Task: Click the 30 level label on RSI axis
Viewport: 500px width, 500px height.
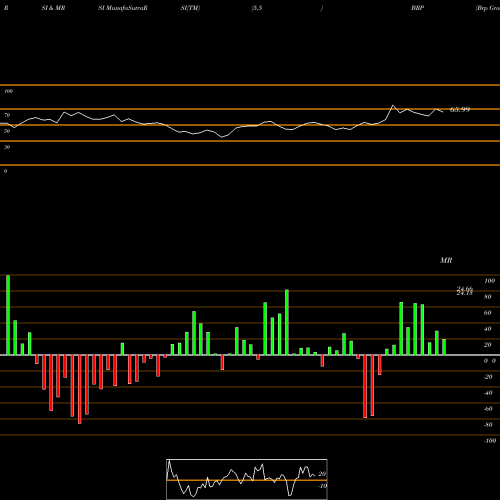Action: pyautogui.click(x=7, y=147)
